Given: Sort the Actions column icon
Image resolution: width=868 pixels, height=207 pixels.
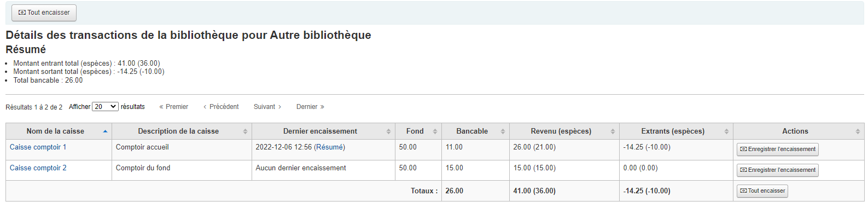Looking at the screenshot, I should coord(858,131).
